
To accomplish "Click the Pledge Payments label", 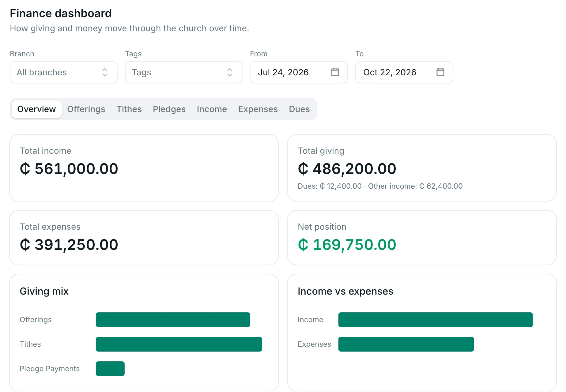I will coord(50,369).
